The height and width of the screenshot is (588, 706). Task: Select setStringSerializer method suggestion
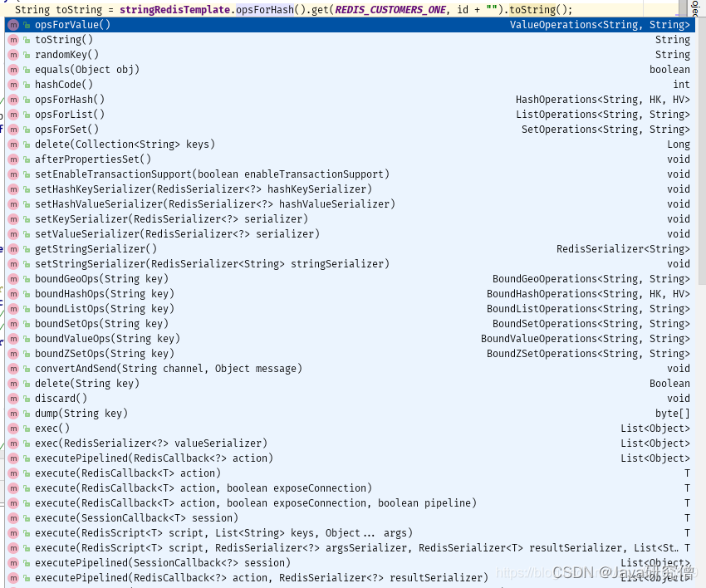(x=350, y=264)
